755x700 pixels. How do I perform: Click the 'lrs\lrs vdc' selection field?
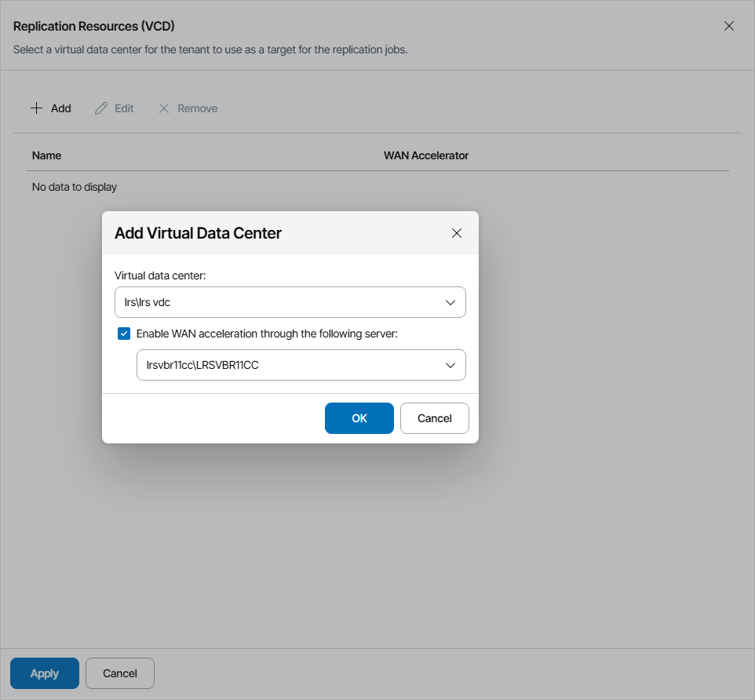point(275,302)
